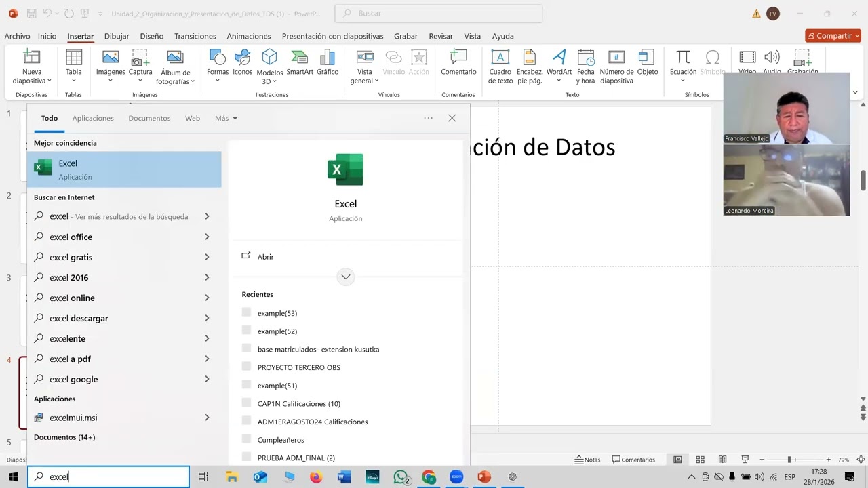Switch to the Aplicaciones search tab
This screenshot has height=488, width=868.
[93, 118]
